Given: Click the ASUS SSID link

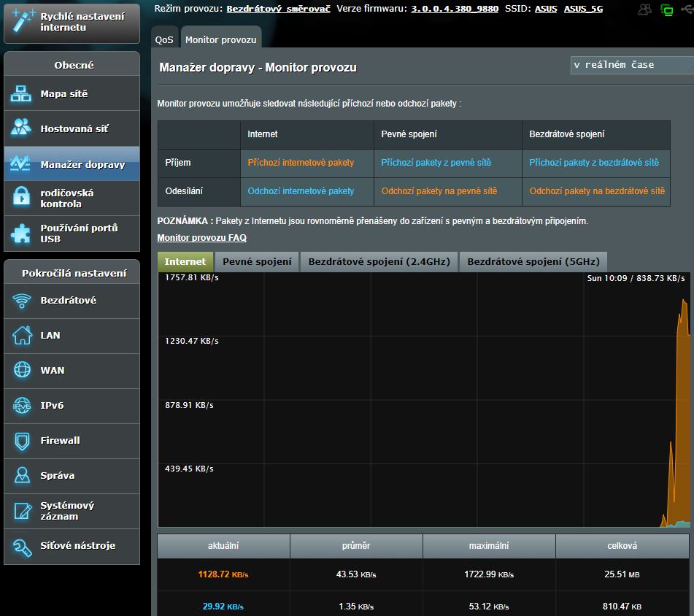Looking at the screenshot, I should pos(546,9).
